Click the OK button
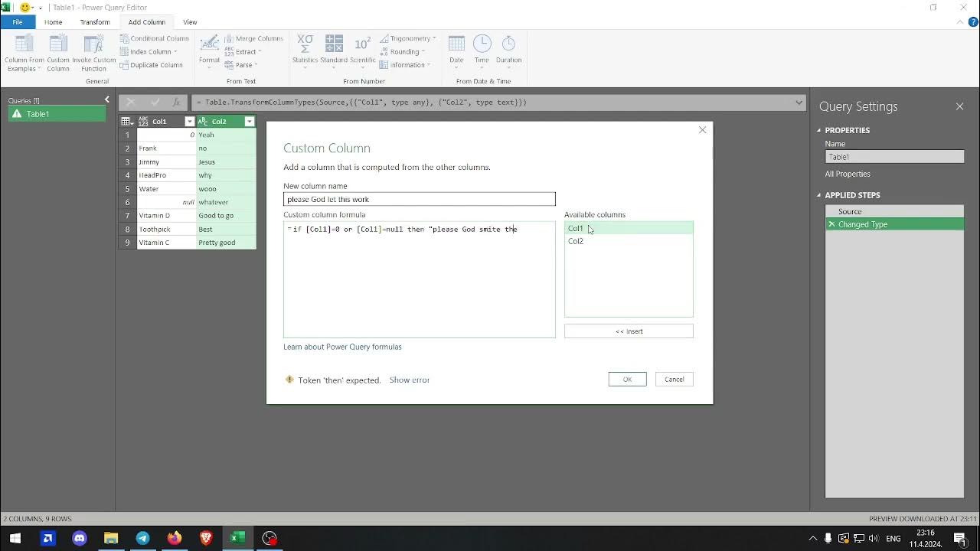 point(627,380)
